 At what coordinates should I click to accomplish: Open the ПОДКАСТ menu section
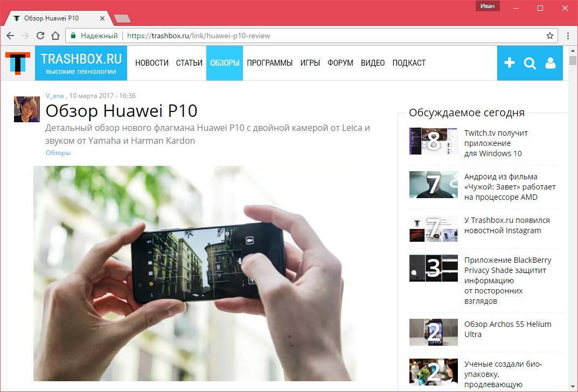pos(409,63)
